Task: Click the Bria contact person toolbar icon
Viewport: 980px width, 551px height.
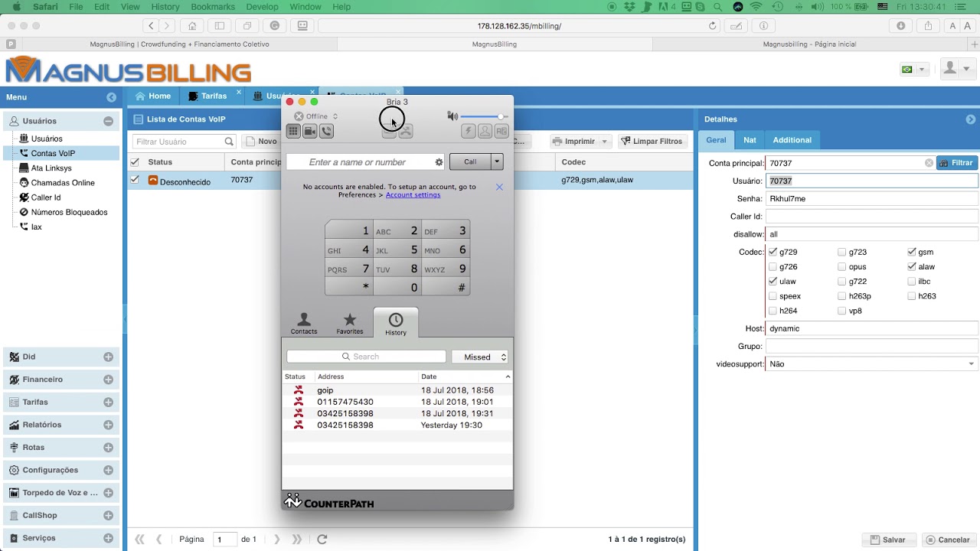Action: pos(485,131)
